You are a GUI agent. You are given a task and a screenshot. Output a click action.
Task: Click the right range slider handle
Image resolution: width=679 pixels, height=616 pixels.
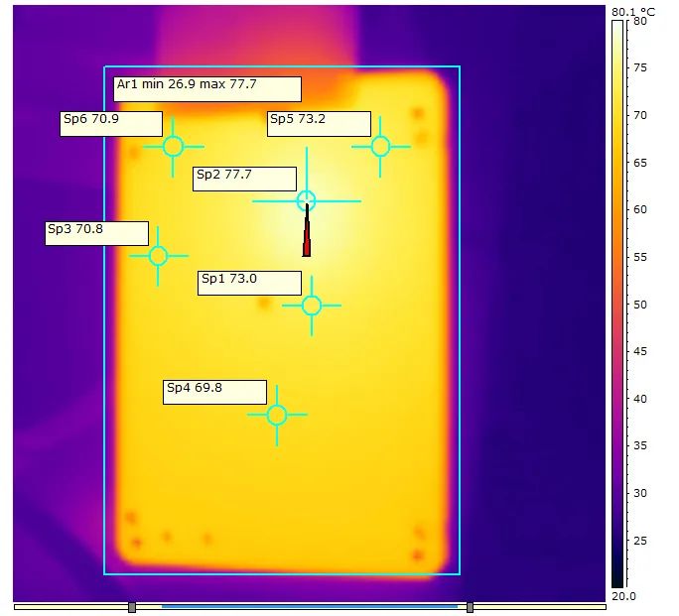click(x=470, y=607)
